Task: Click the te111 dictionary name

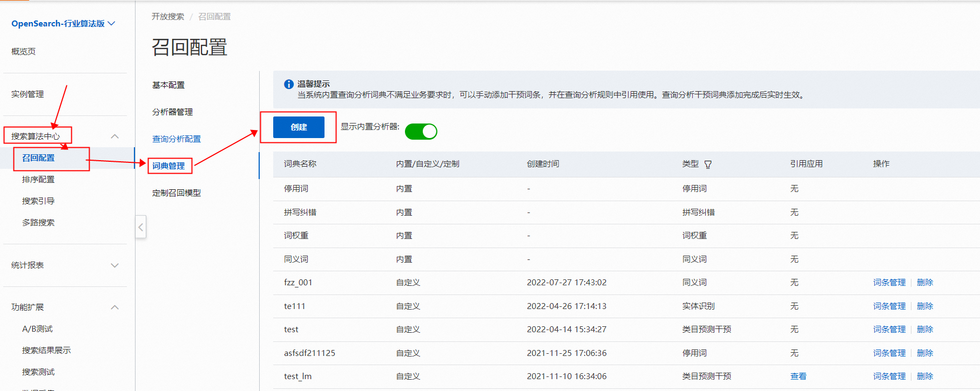Action: pos(295,306)
